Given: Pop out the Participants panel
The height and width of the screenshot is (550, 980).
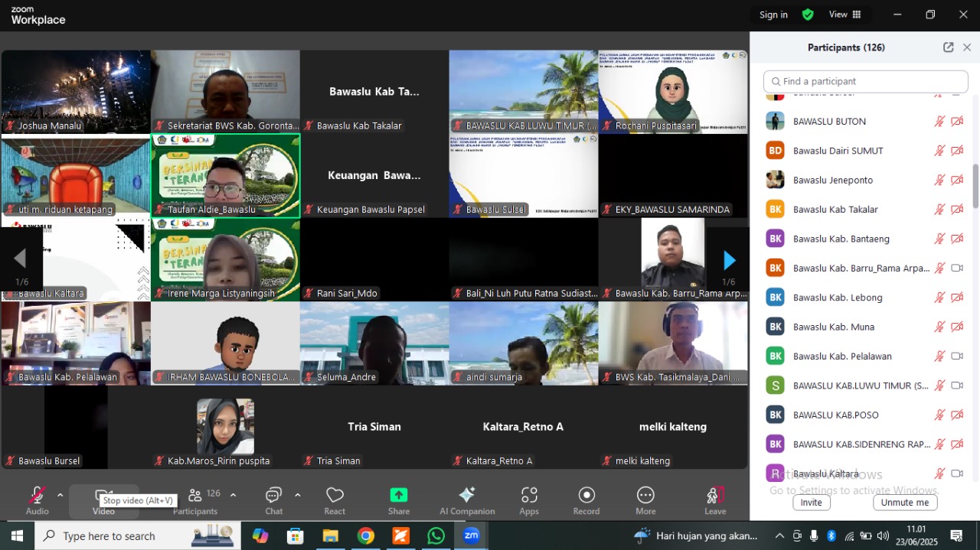Looking at the screenshot, I should pyautogui.click(x=948, y=47).
